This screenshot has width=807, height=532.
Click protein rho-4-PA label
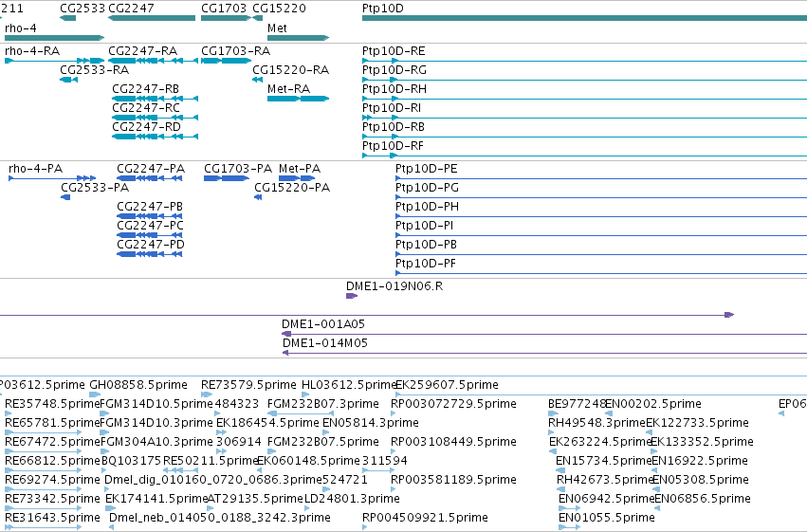pos(35,169)
